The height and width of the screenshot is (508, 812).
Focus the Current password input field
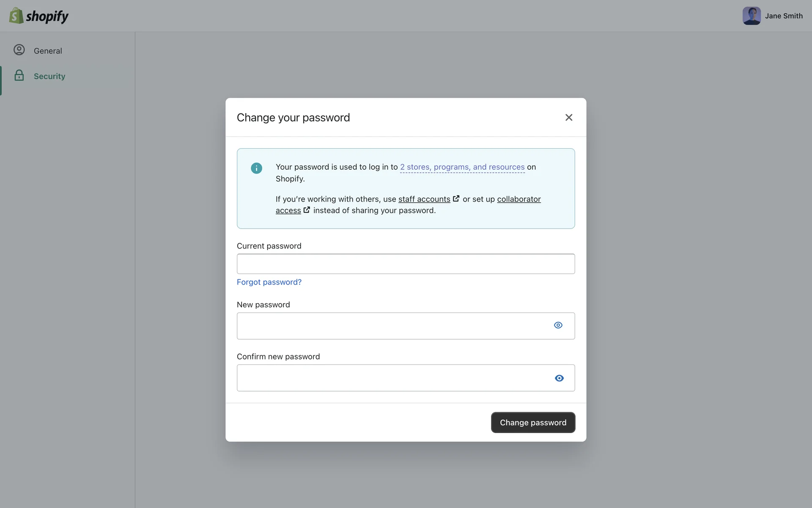point(405,264)
